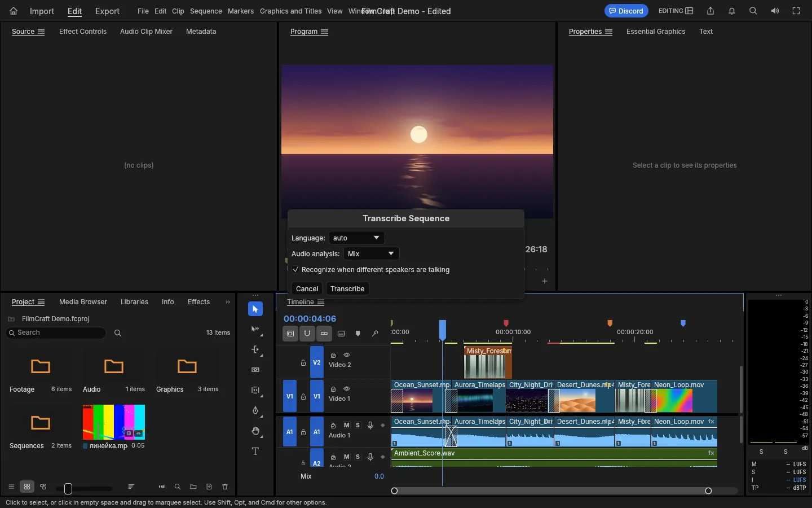Toggle Video 2 track eye visibility

click(347, 355)
